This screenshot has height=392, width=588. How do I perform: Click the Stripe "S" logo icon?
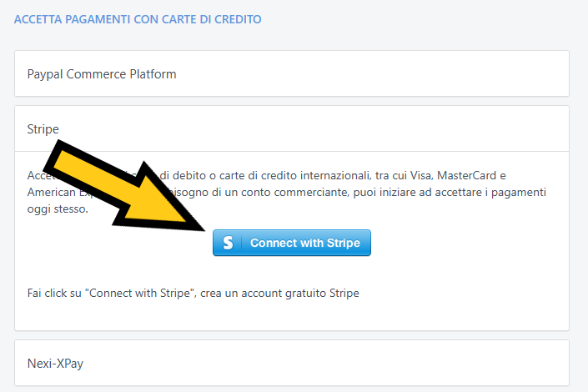[228, 243]
